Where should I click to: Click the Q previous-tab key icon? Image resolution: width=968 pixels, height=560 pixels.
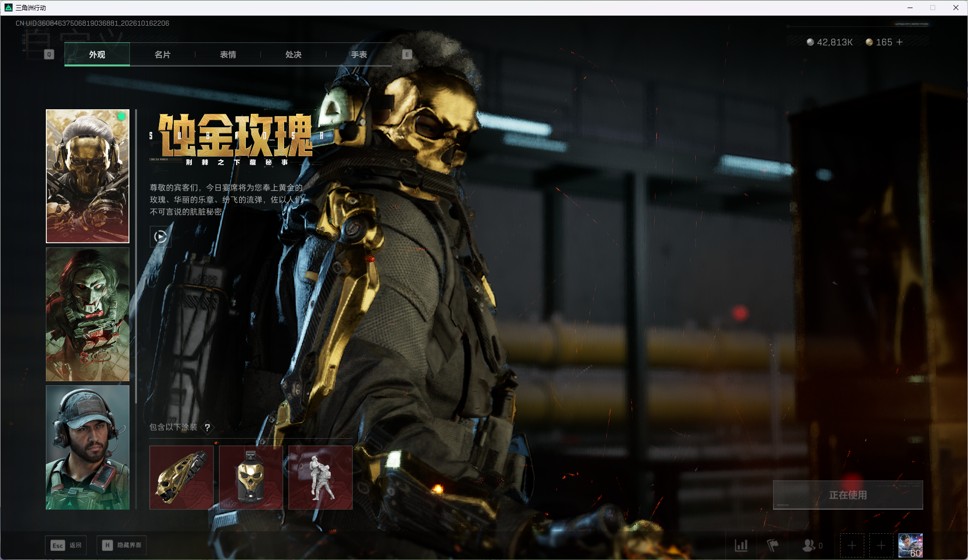point(49,54)
